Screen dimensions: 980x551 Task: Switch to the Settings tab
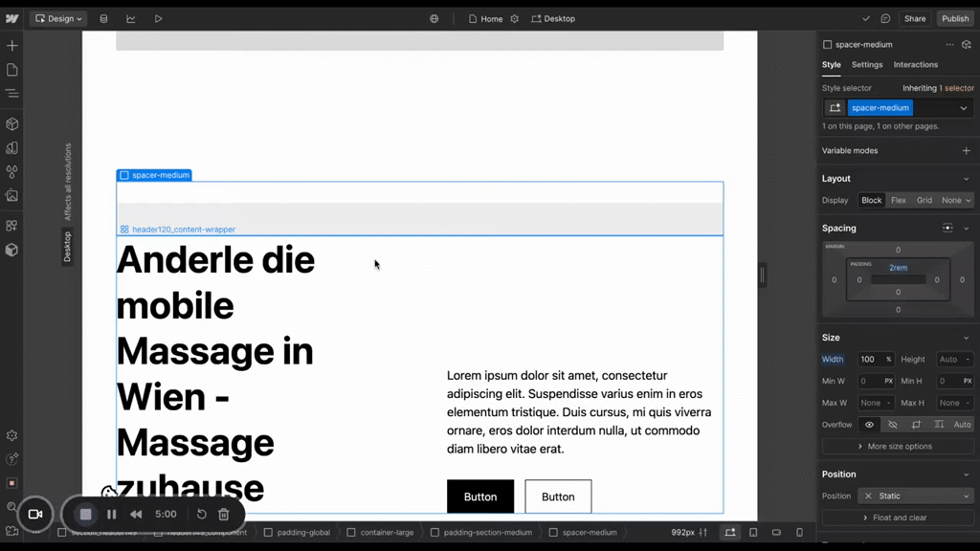click(867, 65)
